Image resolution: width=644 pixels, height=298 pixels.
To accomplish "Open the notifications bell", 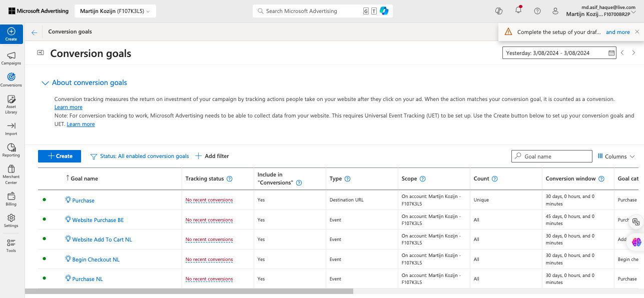I will point(518,10).
